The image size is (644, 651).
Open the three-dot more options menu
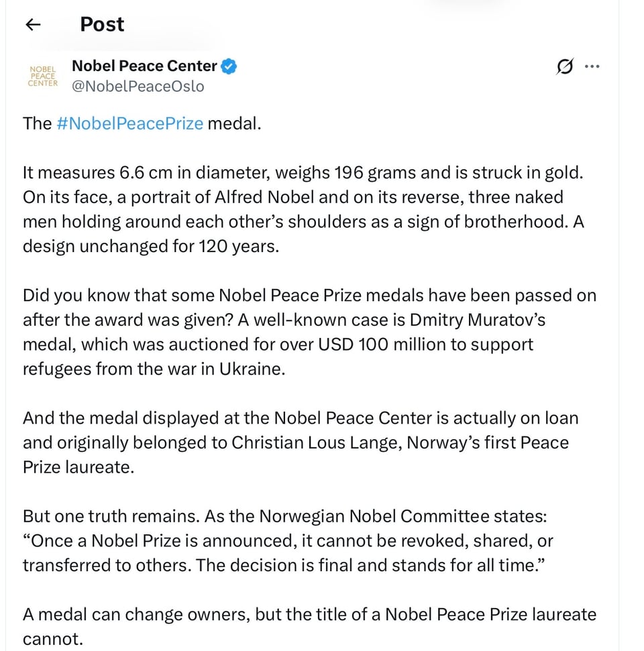[592, 66]
